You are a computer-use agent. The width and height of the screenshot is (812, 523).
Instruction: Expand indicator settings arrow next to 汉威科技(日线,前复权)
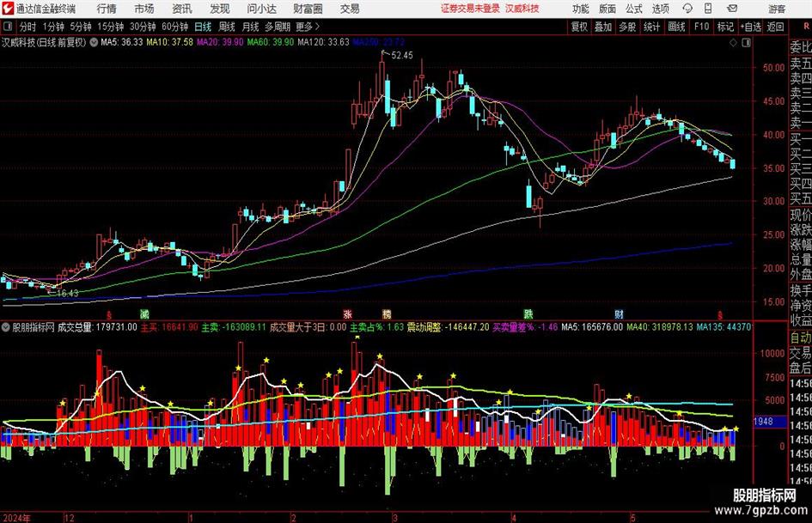pyautogui.click(x=94, y=42)
